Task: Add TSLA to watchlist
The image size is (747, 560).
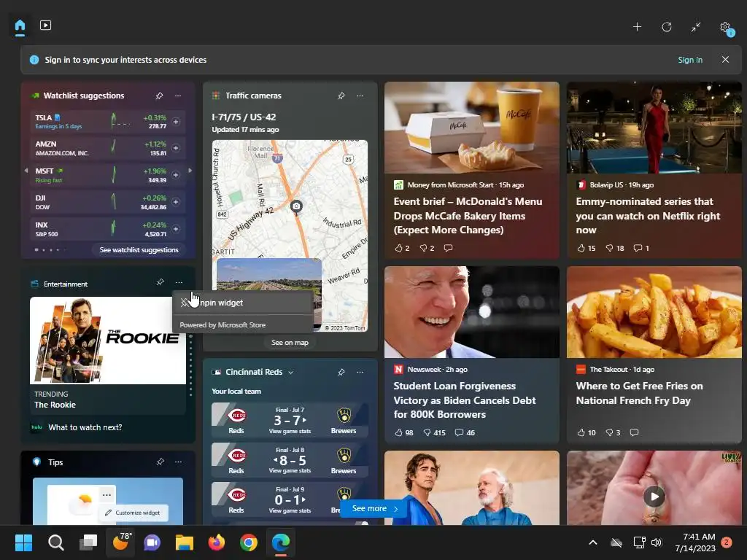Action: [176, 122]
